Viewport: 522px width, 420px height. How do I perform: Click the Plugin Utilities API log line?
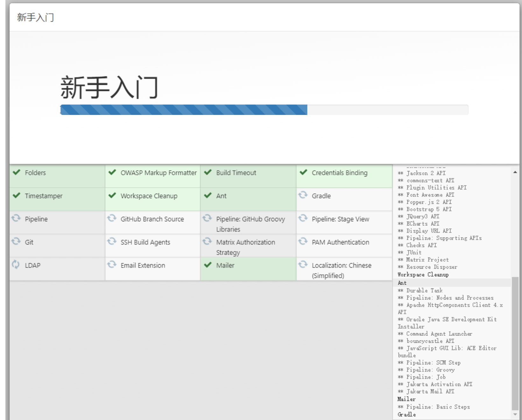click(x=432, y=188)
